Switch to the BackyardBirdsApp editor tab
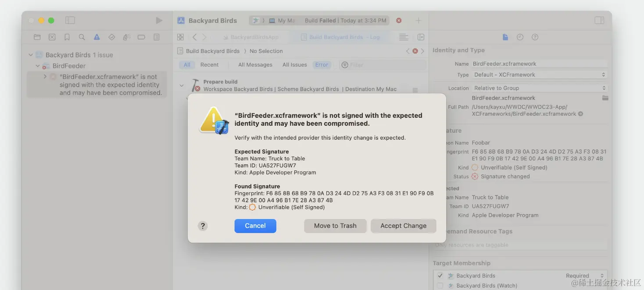Screen dimensions: 644x290 coord(251,37)
